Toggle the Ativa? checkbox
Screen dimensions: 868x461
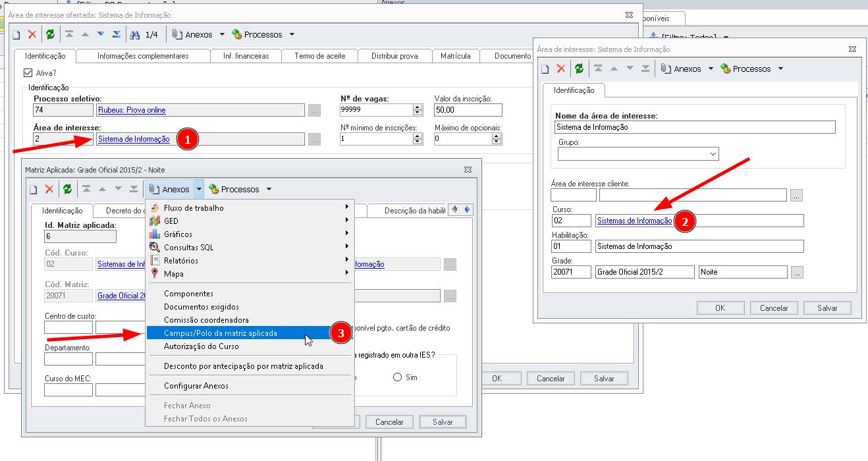[28, 73]
